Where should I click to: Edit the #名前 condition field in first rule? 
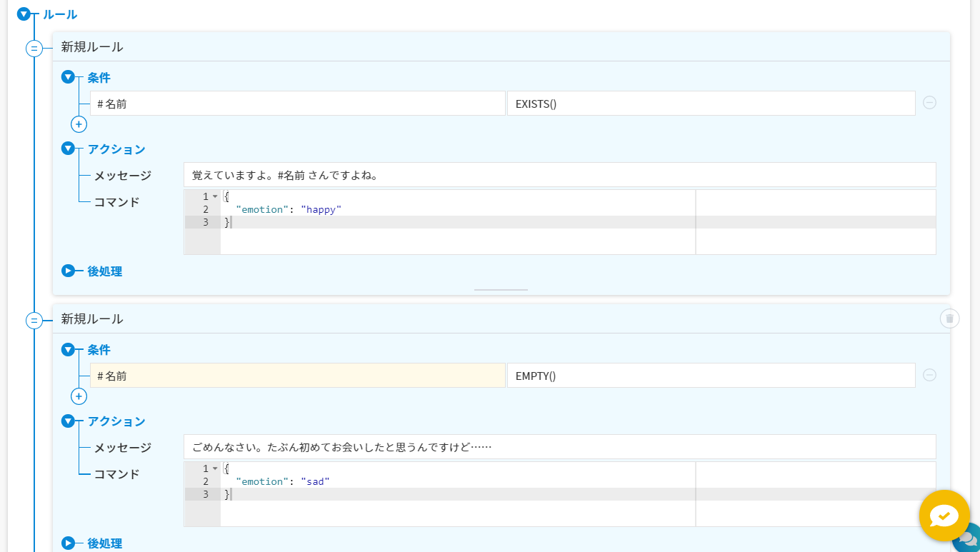click(298, 104)
